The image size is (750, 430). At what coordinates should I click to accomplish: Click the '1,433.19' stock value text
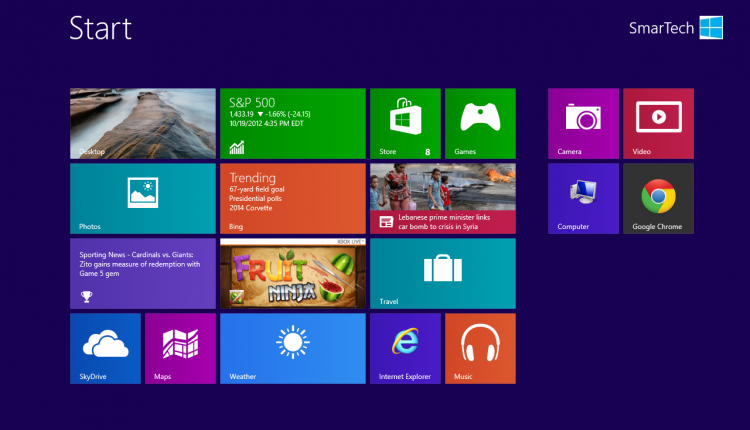coord(242,114)
